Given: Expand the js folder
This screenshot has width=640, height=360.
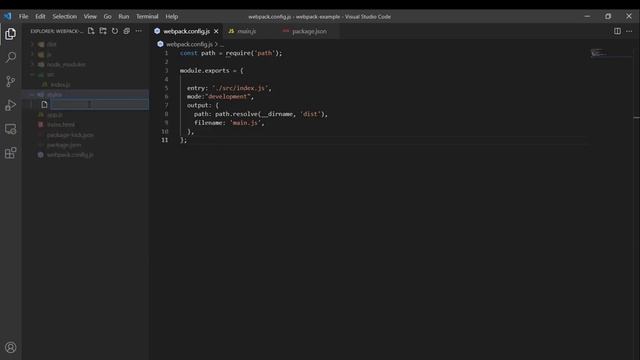Looking at the screenshot, I should (x=86, y=54).
